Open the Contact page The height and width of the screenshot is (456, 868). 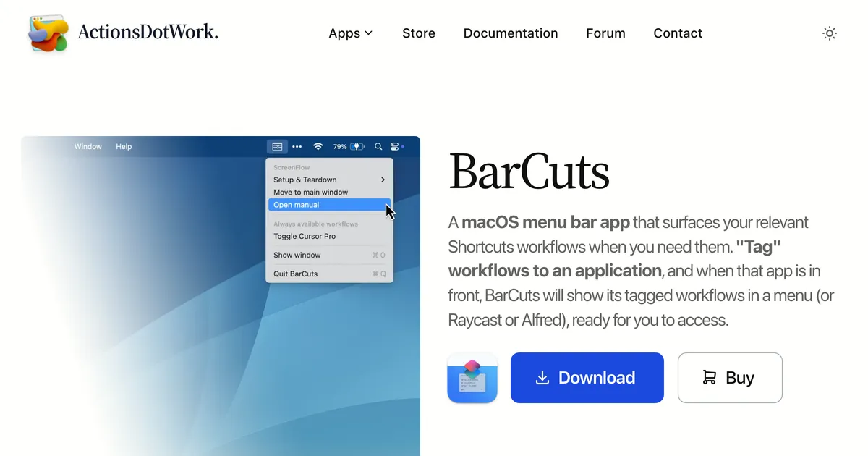click(x=678, y=33)
